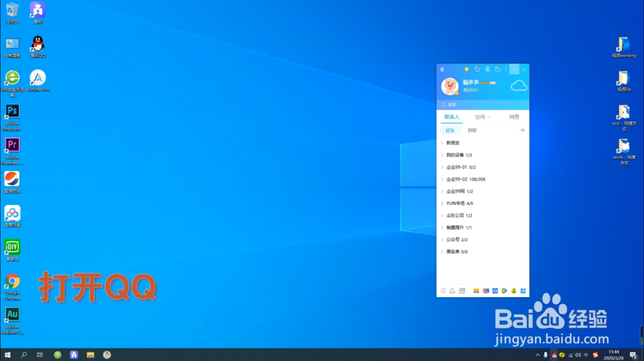644x361 pixels.
Task: Click the grid-style icon beside add friend
Action: 462,291
